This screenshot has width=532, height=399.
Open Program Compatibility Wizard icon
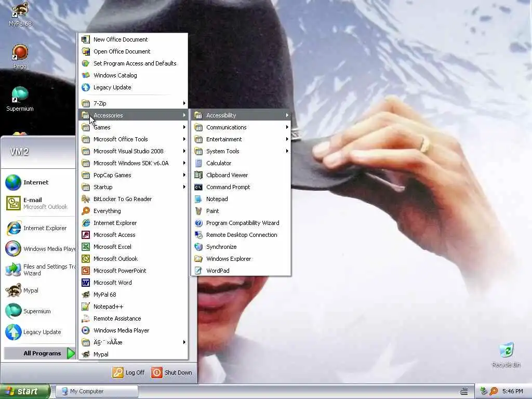(x=198, y=223)
